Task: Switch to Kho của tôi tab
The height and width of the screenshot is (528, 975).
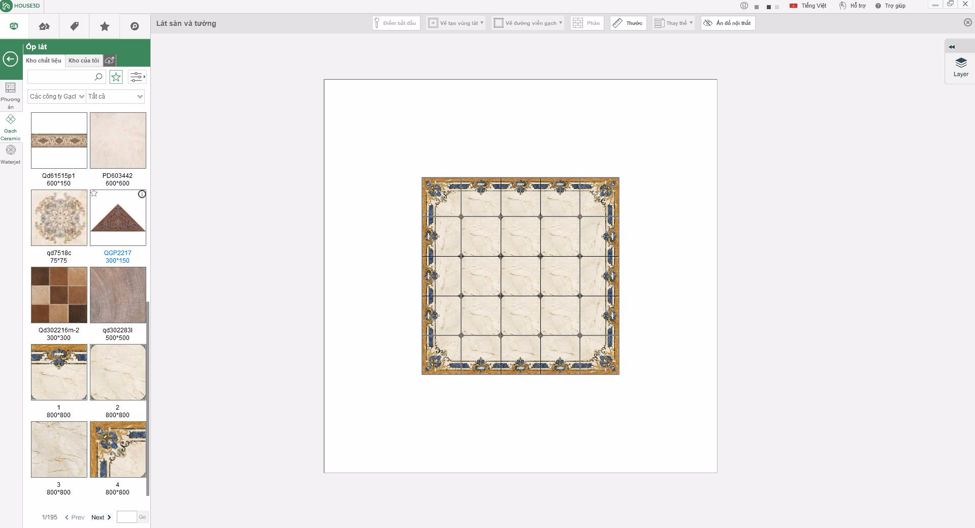Action: click(84, 60)
